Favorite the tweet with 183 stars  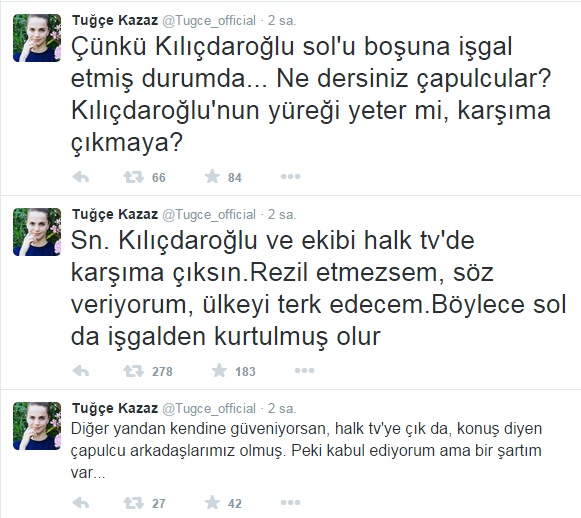click(x=219, y=371)
